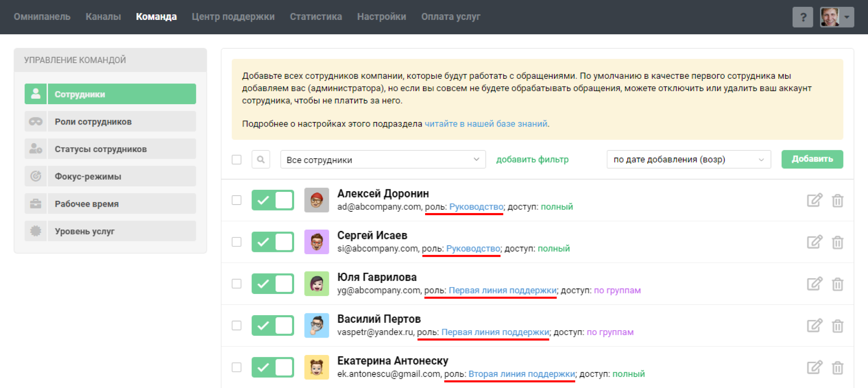
Task: Open the user avatar account menu
Action: point(837,17)
